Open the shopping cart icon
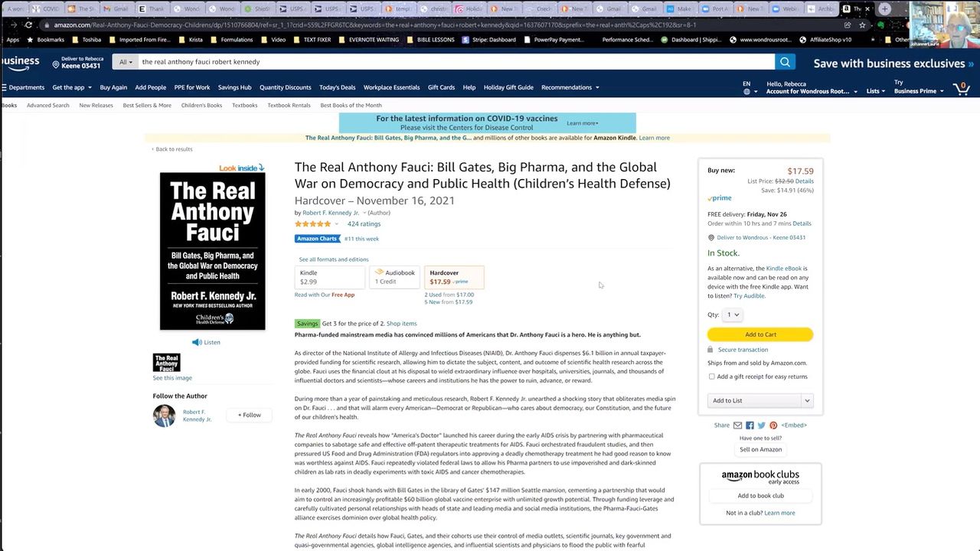The width and height of the screenshot is (980, 551). tap(961, 88)
